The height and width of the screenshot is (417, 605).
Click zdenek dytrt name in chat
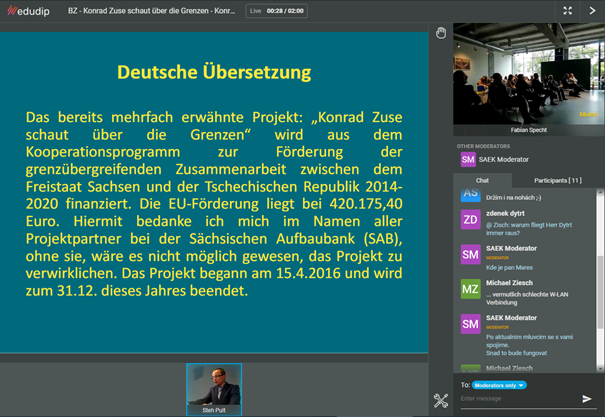click(x=505, y=213)
